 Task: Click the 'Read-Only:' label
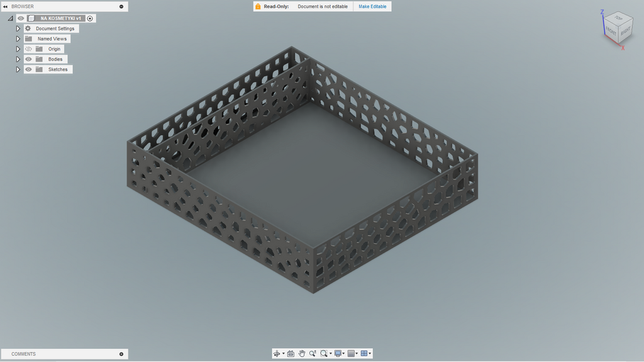pos(276,6)
